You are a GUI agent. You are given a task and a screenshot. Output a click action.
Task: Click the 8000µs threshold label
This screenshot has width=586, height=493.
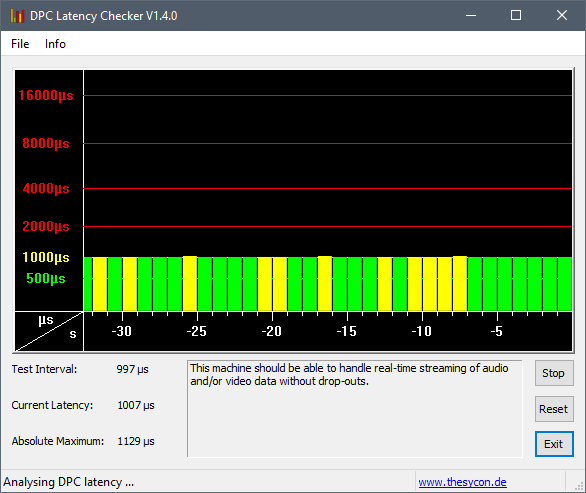tap(46, 144)
